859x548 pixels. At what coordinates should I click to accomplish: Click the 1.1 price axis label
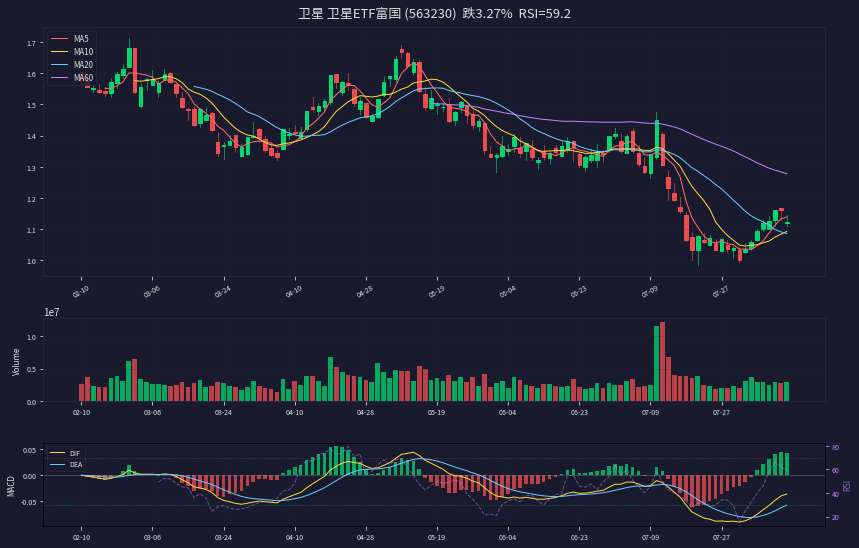click(31, 230)
